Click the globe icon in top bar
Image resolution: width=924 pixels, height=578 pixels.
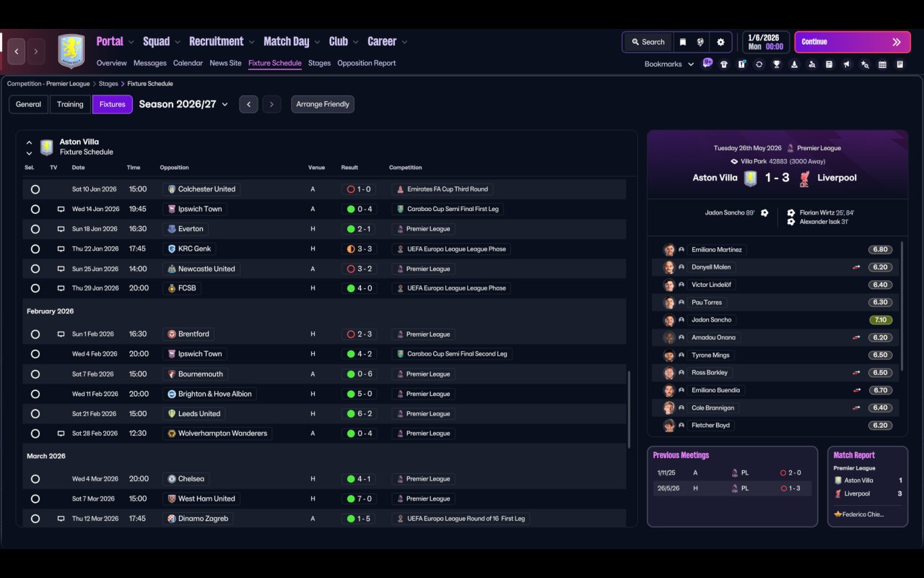click(700, 42)
